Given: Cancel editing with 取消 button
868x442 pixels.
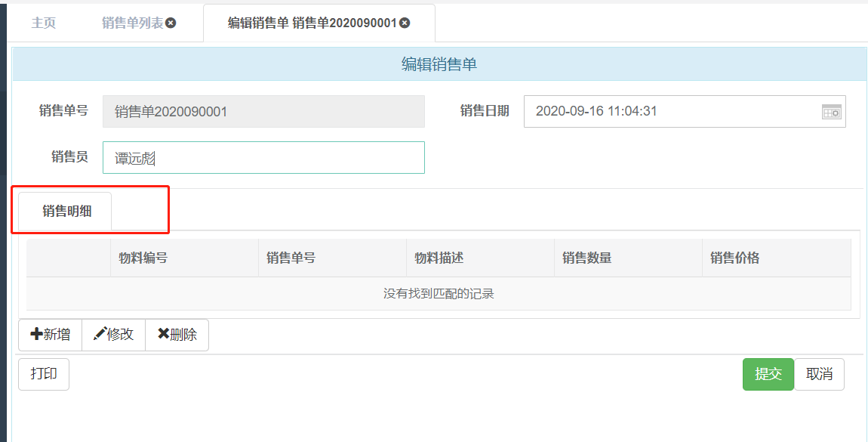Looking at the screenshot, I should [x=819, y=374].
